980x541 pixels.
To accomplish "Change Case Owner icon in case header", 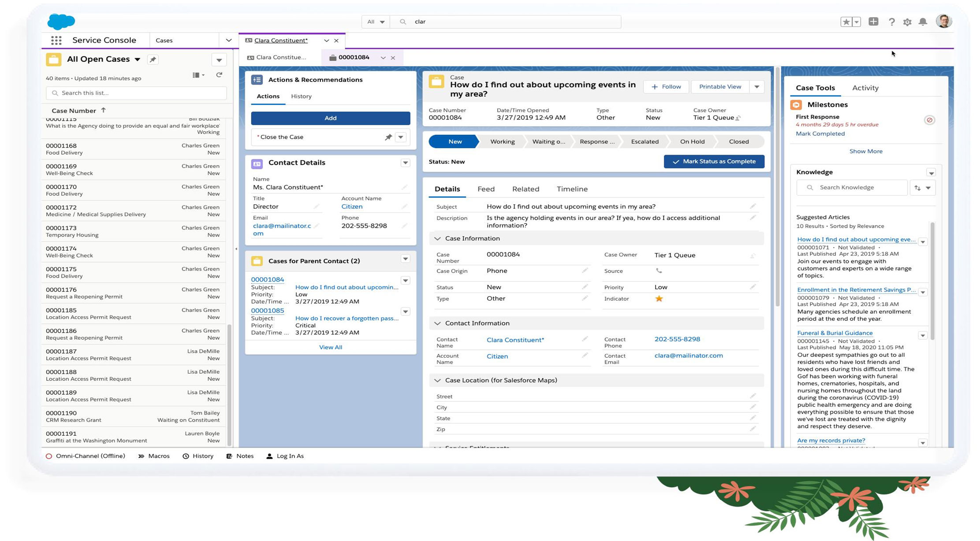I will point(738,118).
